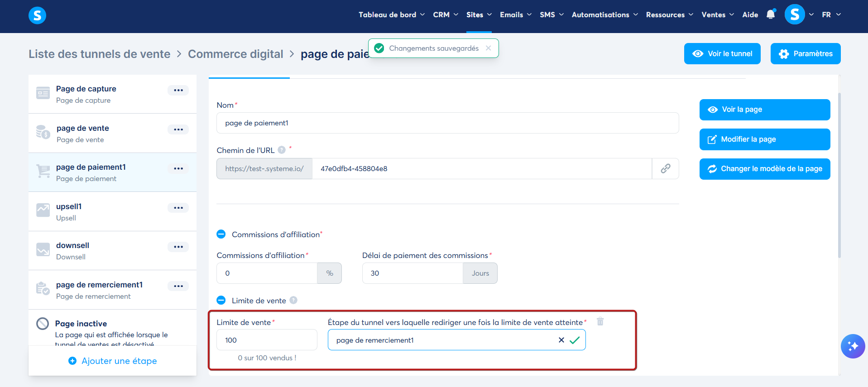Click 'Voir le tunnel' button

tap(722, 53)
